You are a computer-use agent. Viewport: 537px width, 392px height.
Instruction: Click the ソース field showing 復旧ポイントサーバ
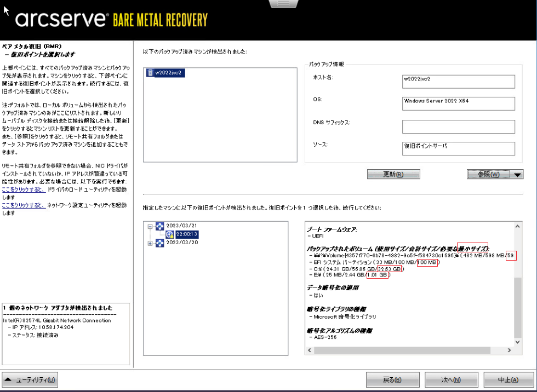click(x=458, y=148)
